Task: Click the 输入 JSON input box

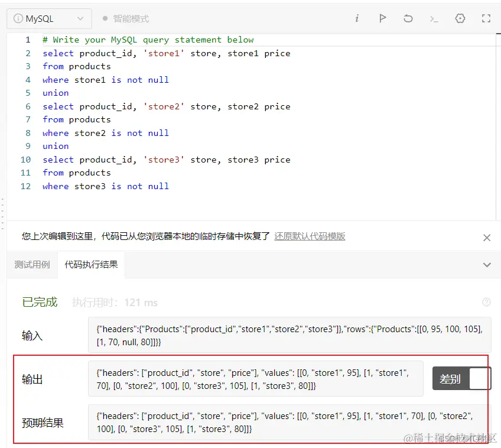Action: pyautogui.click(x=289, y=335)
